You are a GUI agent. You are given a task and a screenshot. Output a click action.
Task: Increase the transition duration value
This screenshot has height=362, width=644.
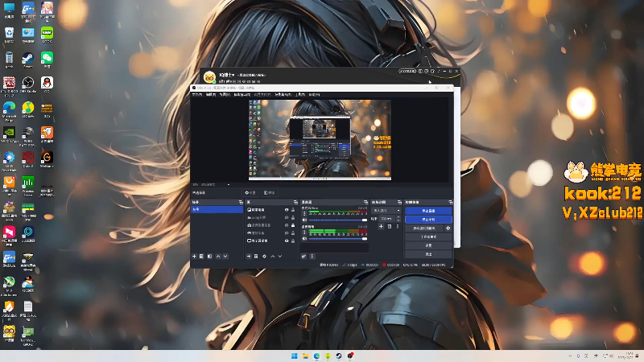tap(398, 217)
